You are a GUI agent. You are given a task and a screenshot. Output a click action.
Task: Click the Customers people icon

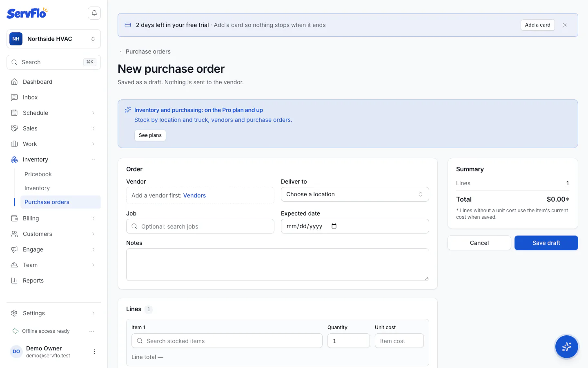(14, 234)
